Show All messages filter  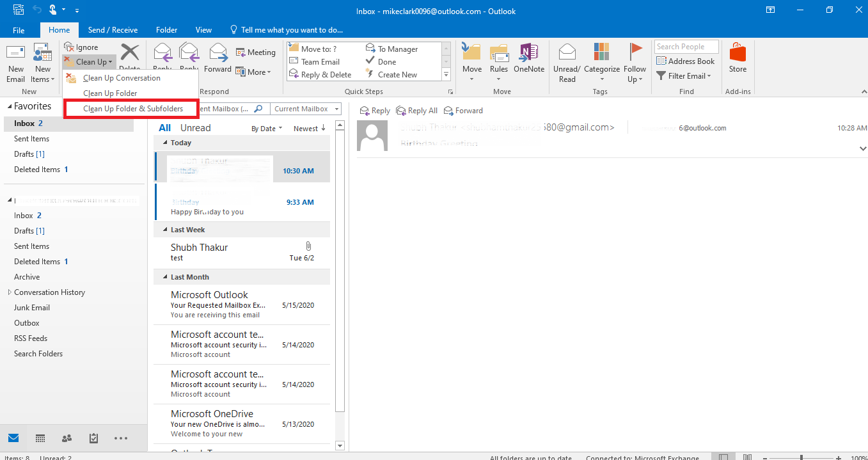[x=165, y=128]
